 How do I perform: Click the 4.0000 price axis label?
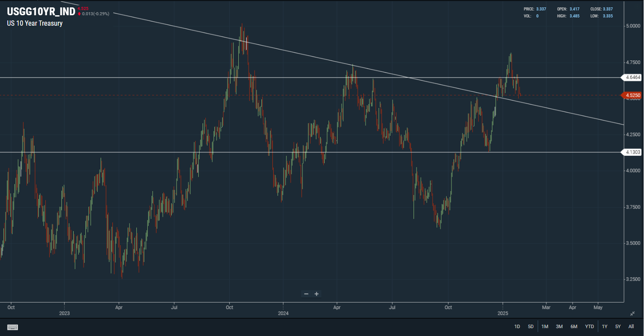pyautogui.click(x=633, y=171)
